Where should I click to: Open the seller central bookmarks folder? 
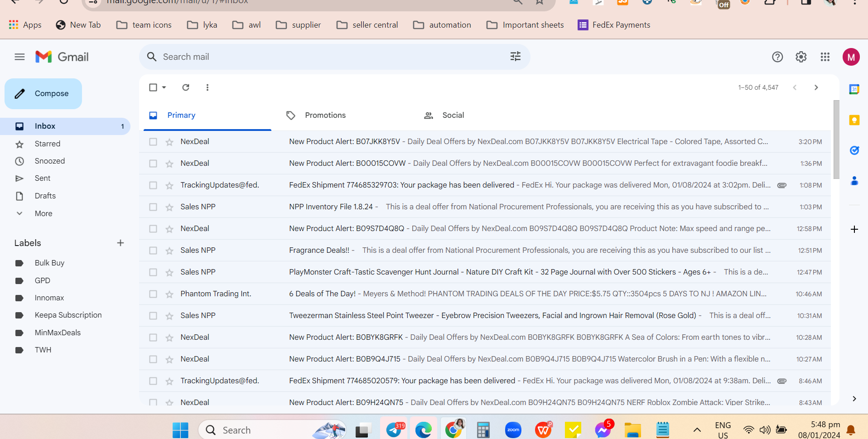click(367, 25)
